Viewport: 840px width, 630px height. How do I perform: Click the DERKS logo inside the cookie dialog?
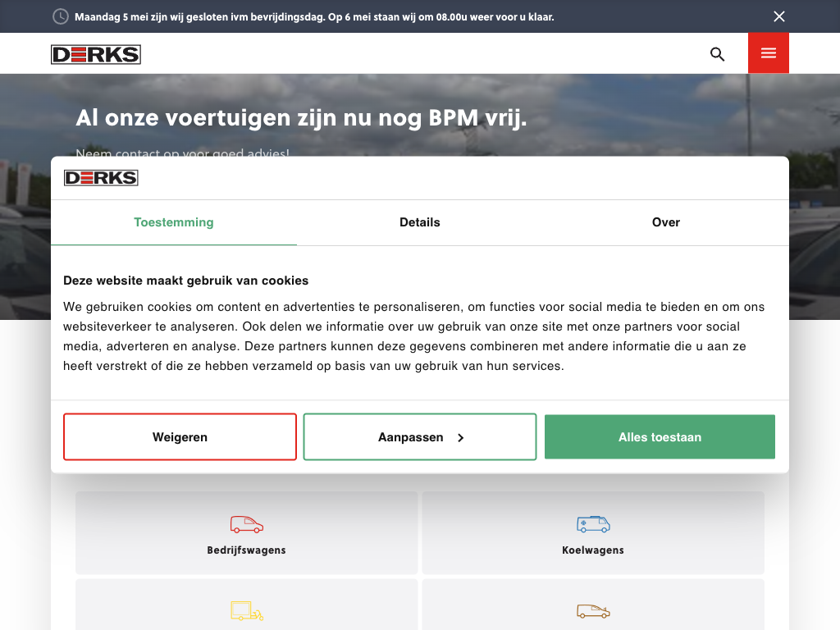[101, 178]
